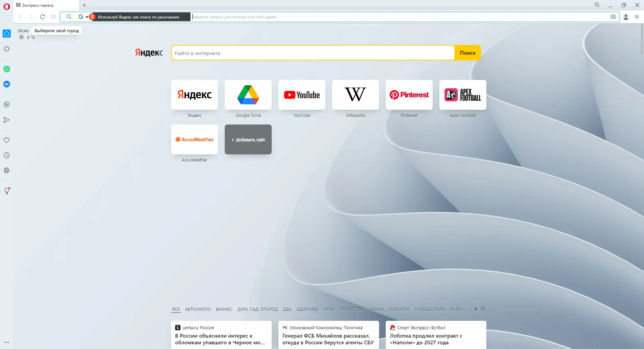
Task: Select the ЗДОРОВЬЕ news category
Action: (x=307, y=309)
